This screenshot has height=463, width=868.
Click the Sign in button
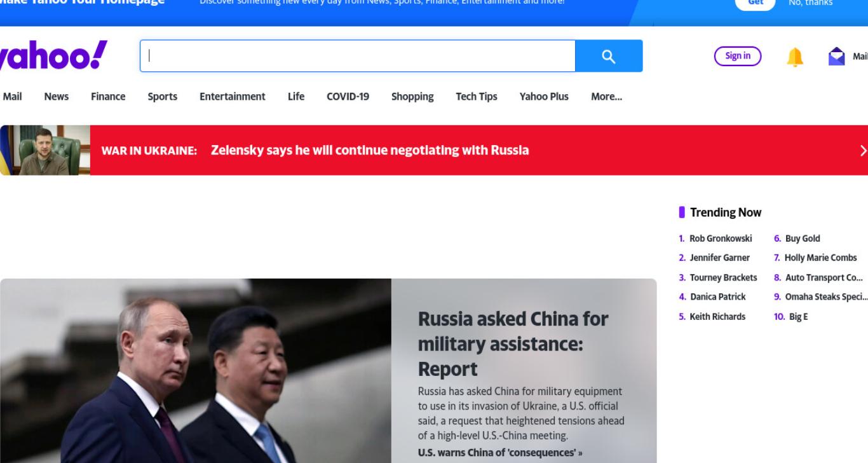click(738, 56)
